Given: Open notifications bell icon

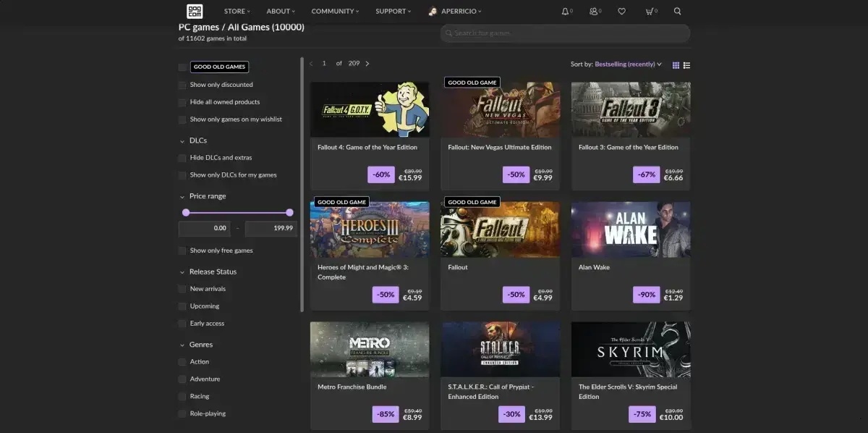Looking at the screenshot, I should pyautogui.click(x=565, y=12).
